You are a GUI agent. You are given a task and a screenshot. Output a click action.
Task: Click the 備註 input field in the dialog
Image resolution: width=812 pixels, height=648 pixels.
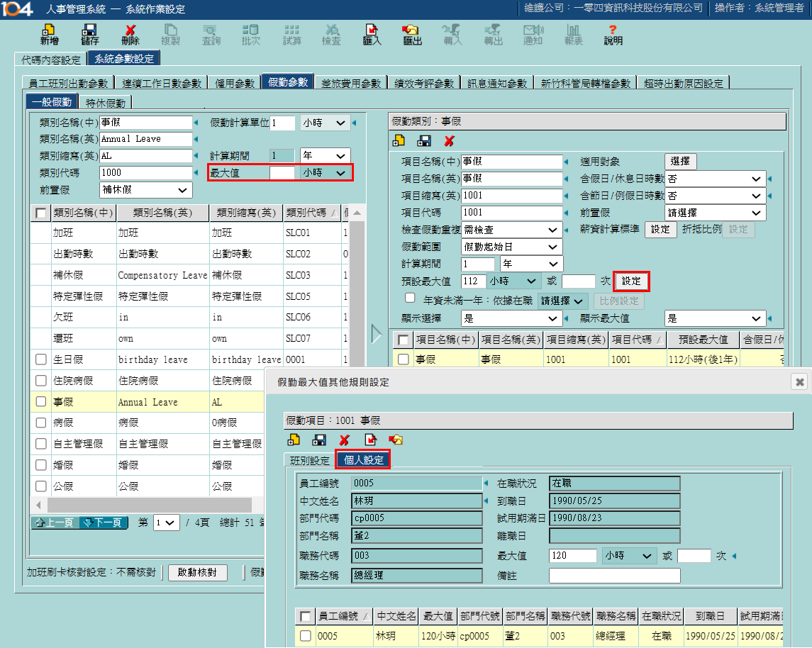pos(614,576)
